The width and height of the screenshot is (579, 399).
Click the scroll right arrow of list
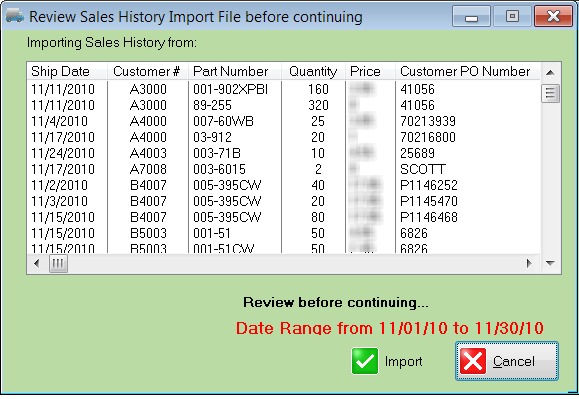point(530,263)
